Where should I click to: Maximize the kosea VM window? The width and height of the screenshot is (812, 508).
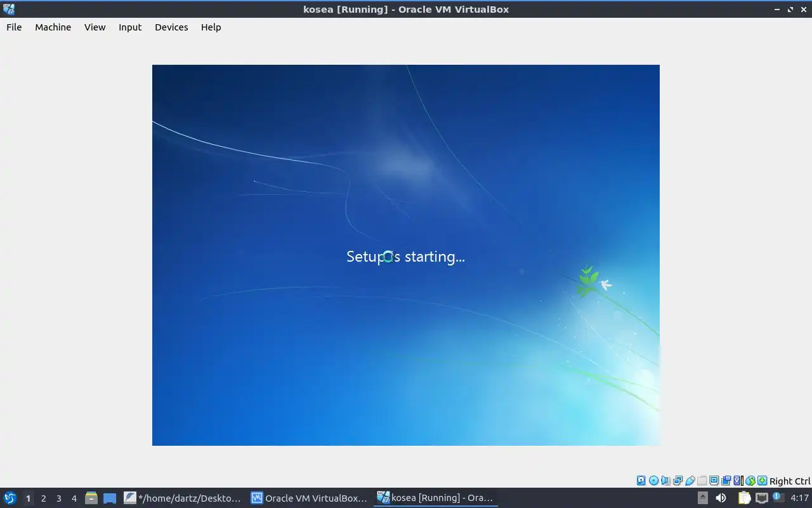click(790, 10)
